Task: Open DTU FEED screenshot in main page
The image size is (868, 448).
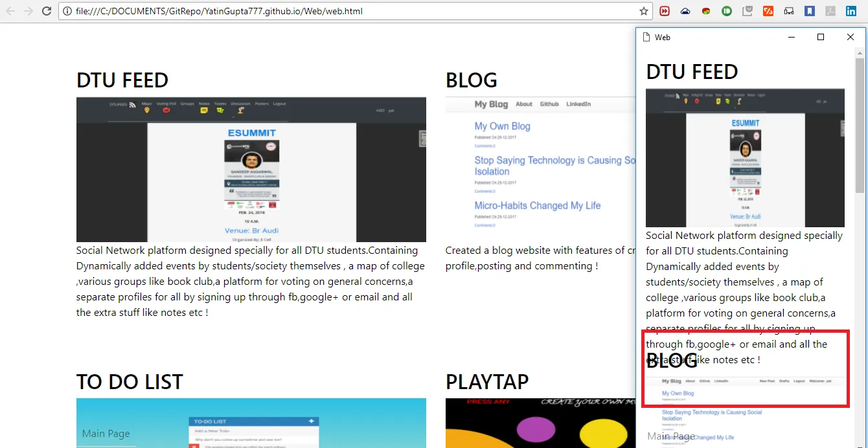Action: tap(251, 170)
